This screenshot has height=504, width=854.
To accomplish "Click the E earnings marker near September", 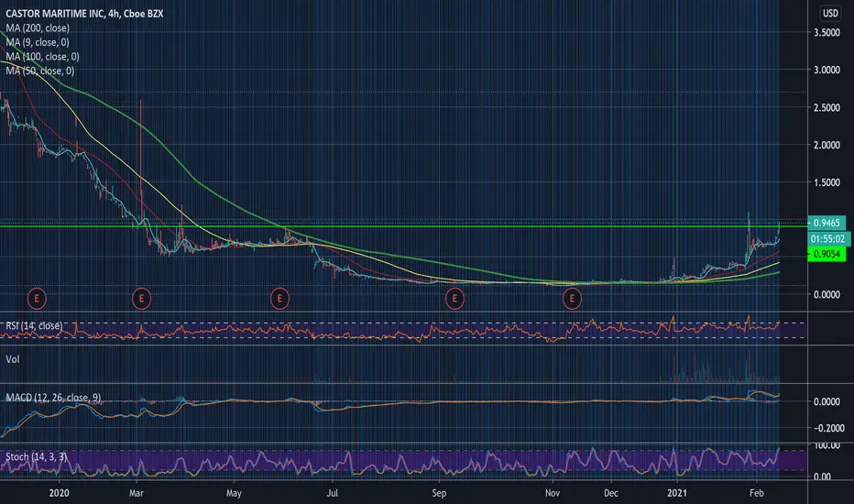I will click(x=454, y=299).
